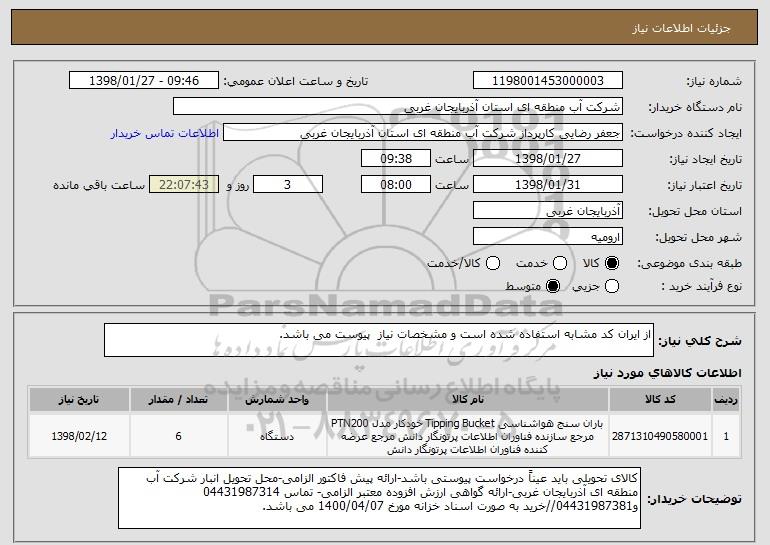The width and height of the screenshot is (770, 545).
Task: Click the نوع فرآیند خرید label
Action: click(x=701, y=286)
